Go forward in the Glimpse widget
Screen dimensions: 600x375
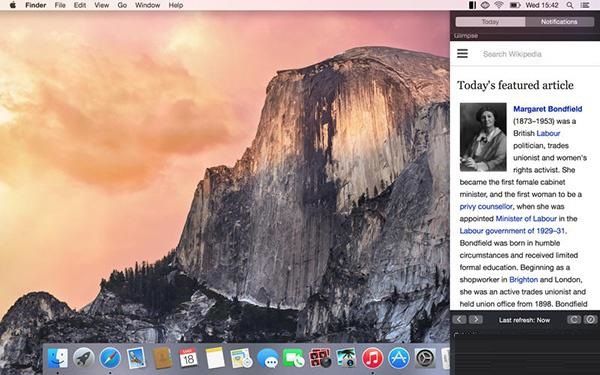coord(476,320)
